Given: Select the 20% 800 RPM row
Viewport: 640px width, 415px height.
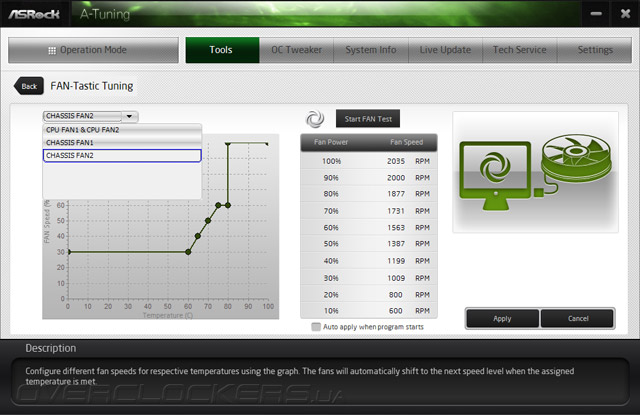Looking at the screenshot, I should pyautogui.click(x=369, y=295).
